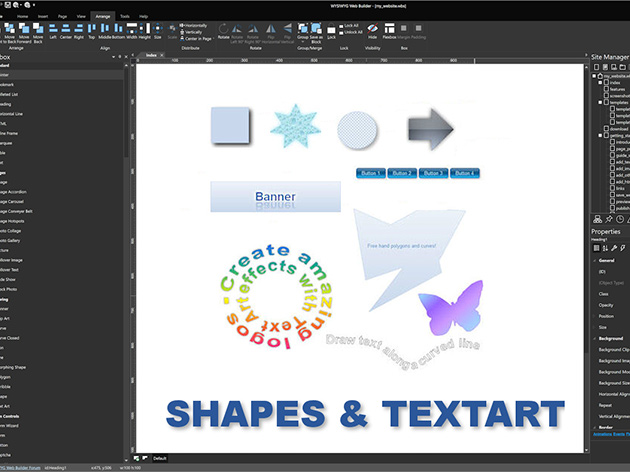Viewport: 630px width, 473px height.
Task: Collapse the templates node in Site Manager
Action: tap(601, 102)
